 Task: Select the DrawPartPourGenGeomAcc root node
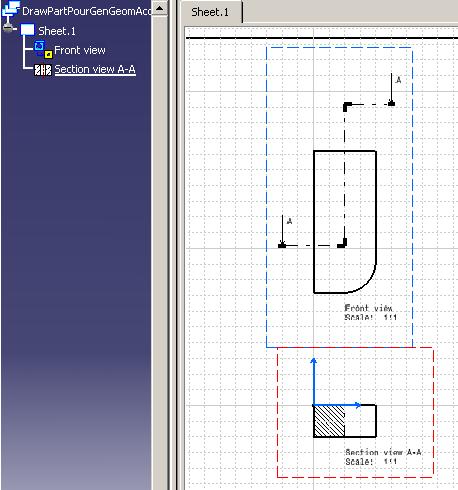[86, 11]
